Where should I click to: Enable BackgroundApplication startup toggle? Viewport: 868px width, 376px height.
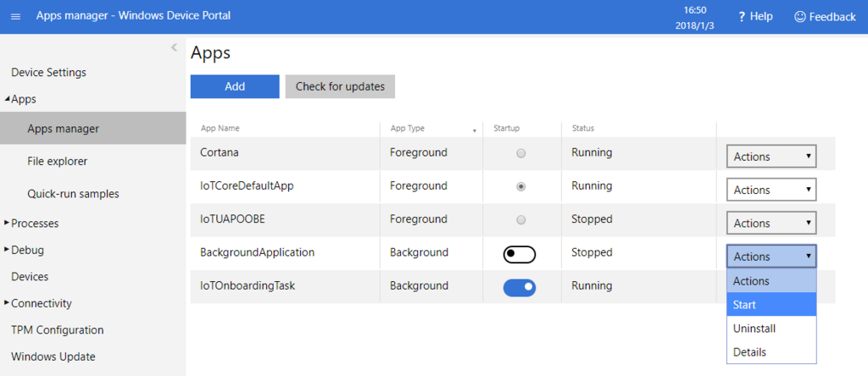[520, 254]
